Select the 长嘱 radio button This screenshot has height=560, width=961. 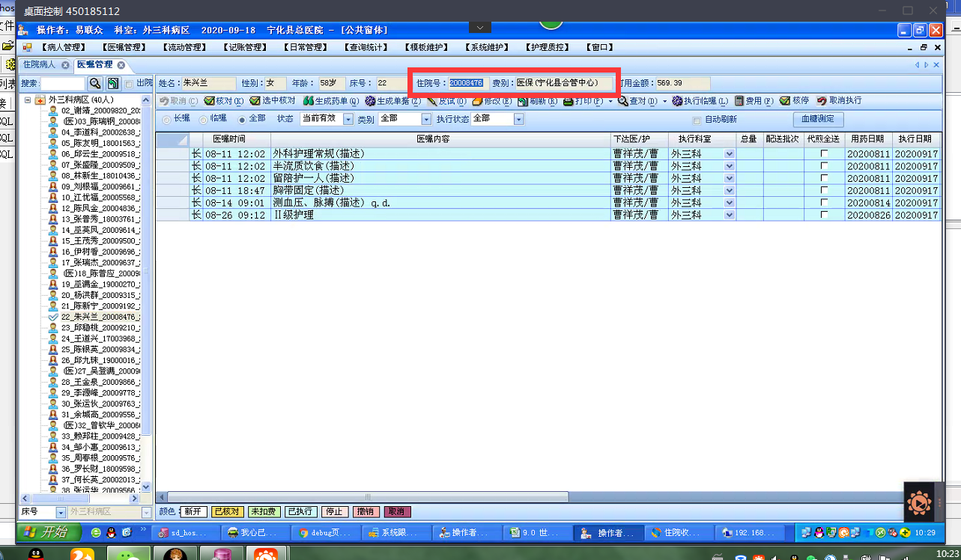[166, 119]
